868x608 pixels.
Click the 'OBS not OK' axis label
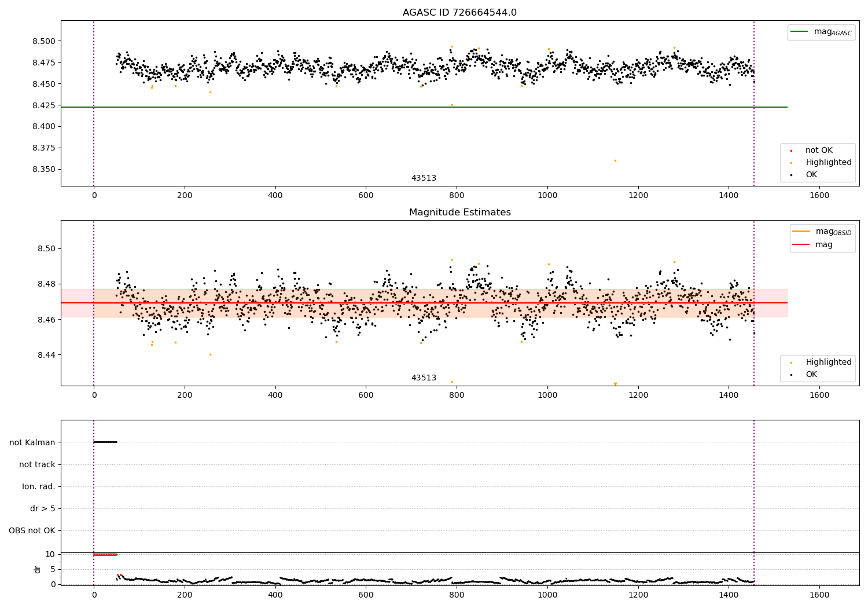pyautogui.click(x=32, y=531)
